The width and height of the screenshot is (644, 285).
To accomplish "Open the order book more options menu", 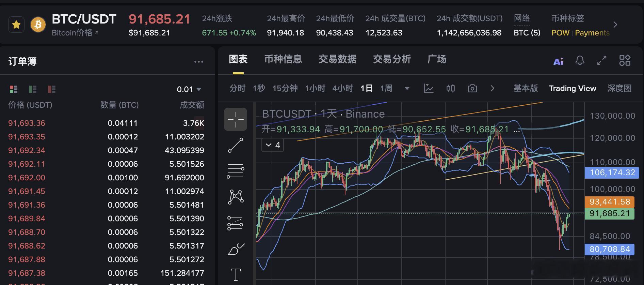I will coord(199,62).
